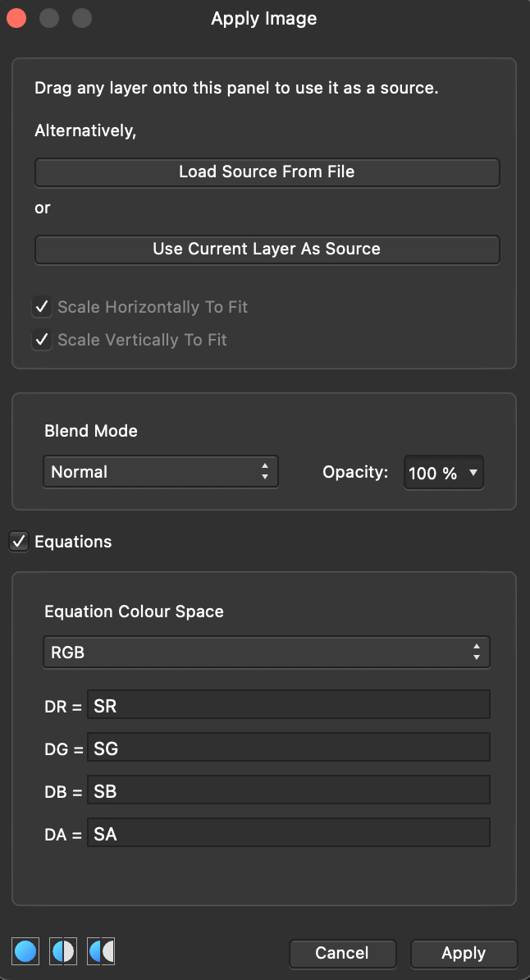
Task: Click the DR equation field
Action: point(288,706)
